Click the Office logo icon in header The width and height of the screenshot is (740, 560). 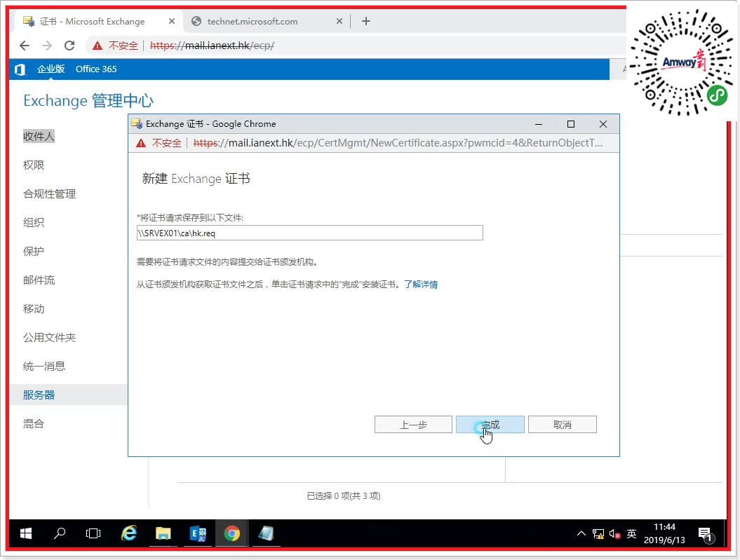pyautogui.click(x=20, y=69)
